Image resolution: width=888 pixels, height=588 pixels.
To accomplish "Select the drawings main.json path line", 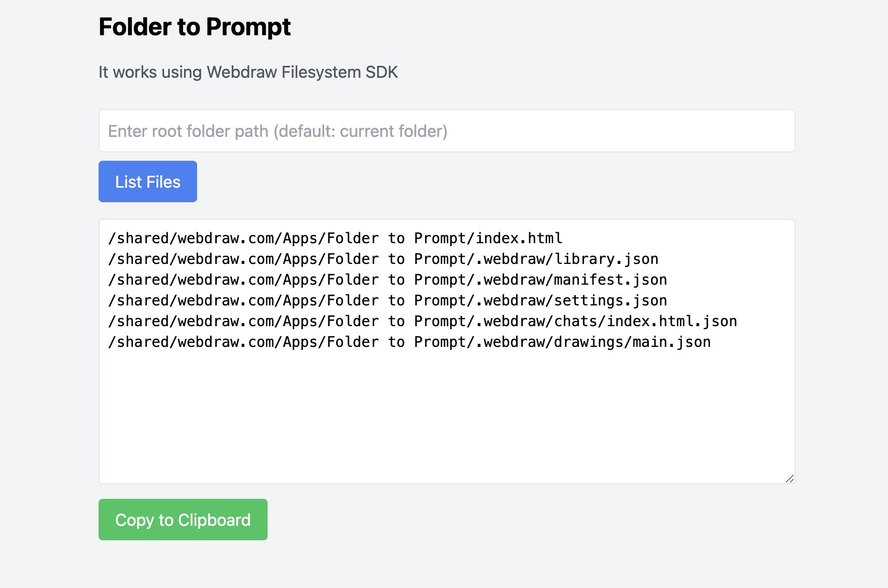I will [410, 342].
